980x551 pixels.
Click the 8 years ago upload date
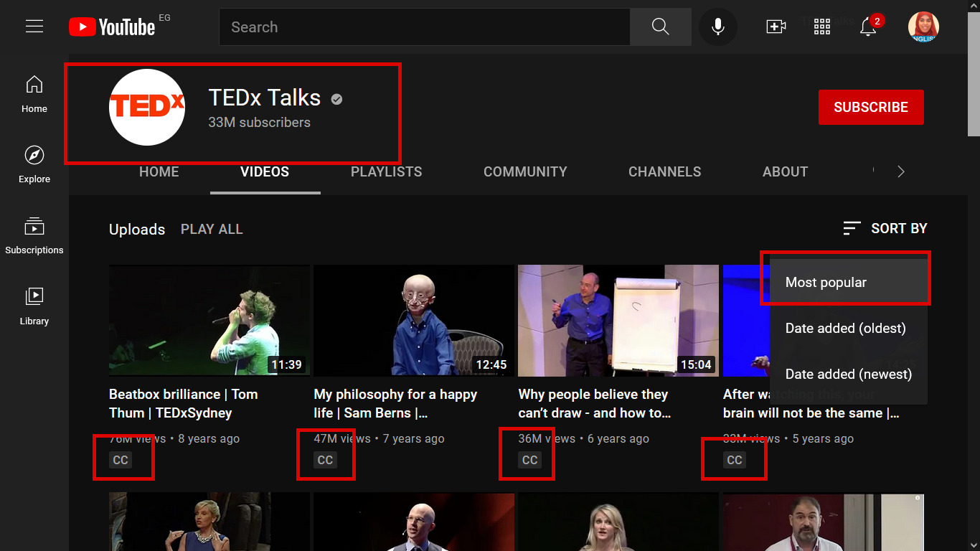[209, 438]
